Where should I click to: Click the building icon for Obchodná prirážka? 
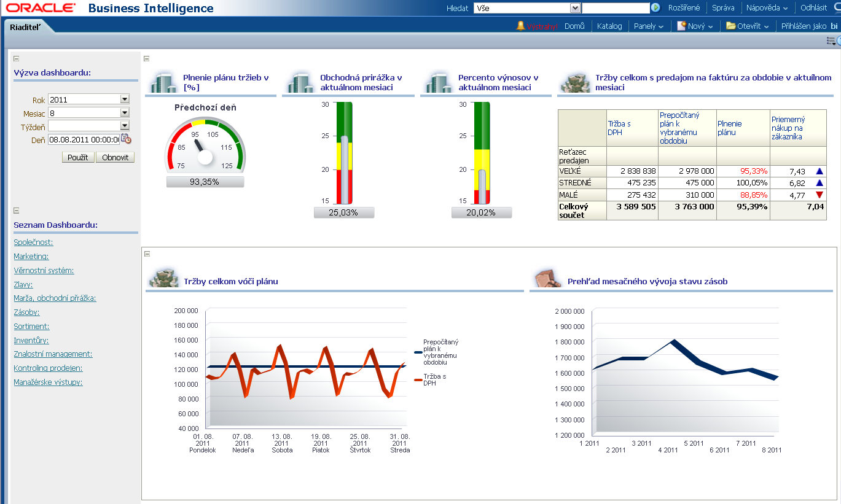(300, 83)
